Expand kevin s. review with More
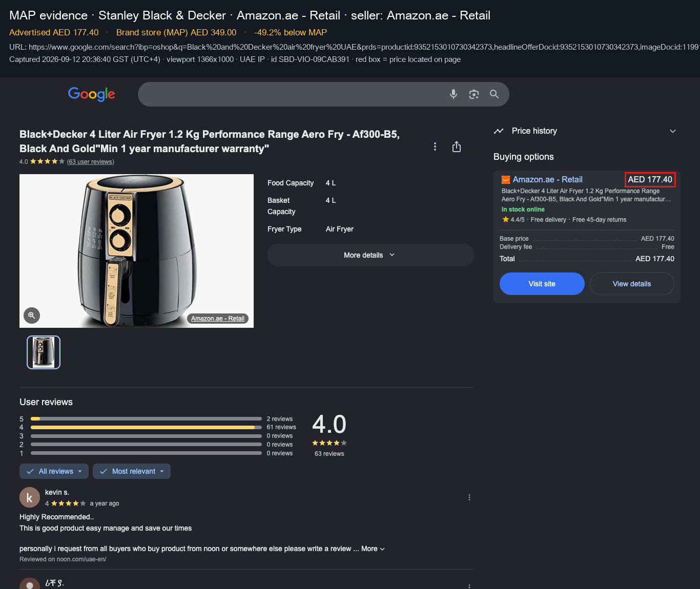Image resolution: width=700 pixels, height=589 pixels. pos(373,549)
